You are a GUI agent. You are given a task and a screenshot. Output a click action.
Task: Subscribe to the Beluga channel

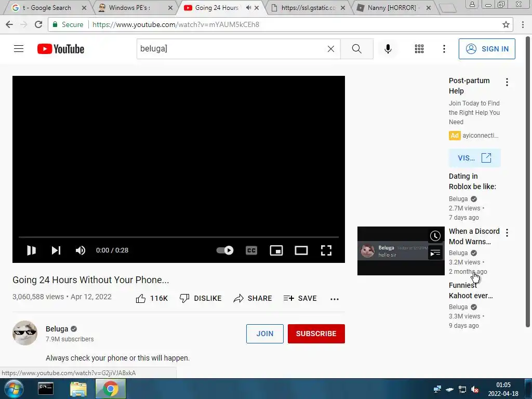[316, 334]
